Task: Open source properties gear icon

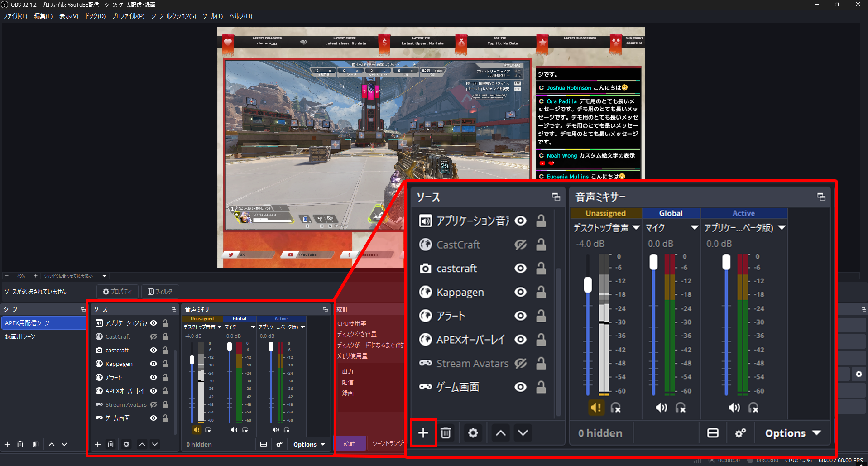Action: click(126, 444)
